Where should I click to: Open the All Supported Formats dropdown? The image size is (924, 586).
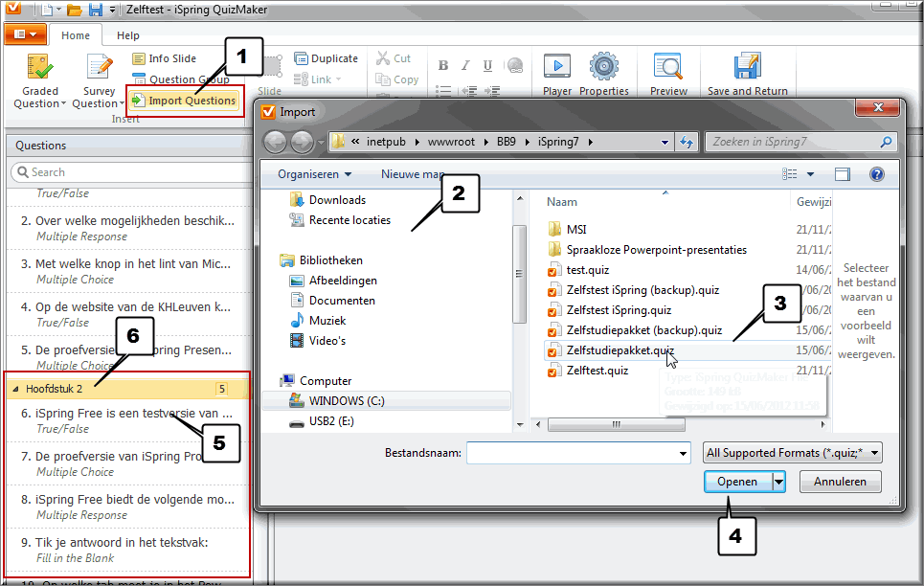point(792,453)
